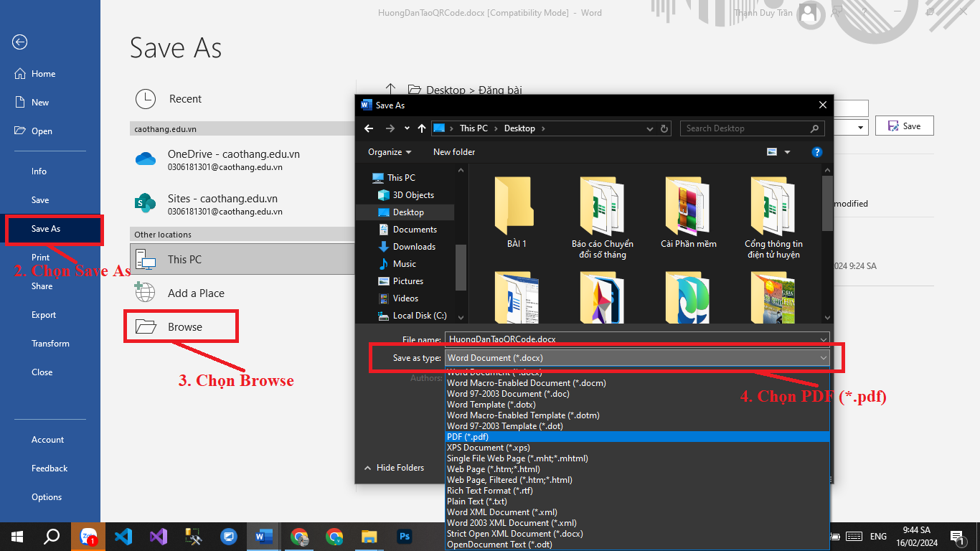This screenshot has height=551, width=980.
Task: Pick Plain Text (*.txt) file type
Action: [x=637, y=501]
